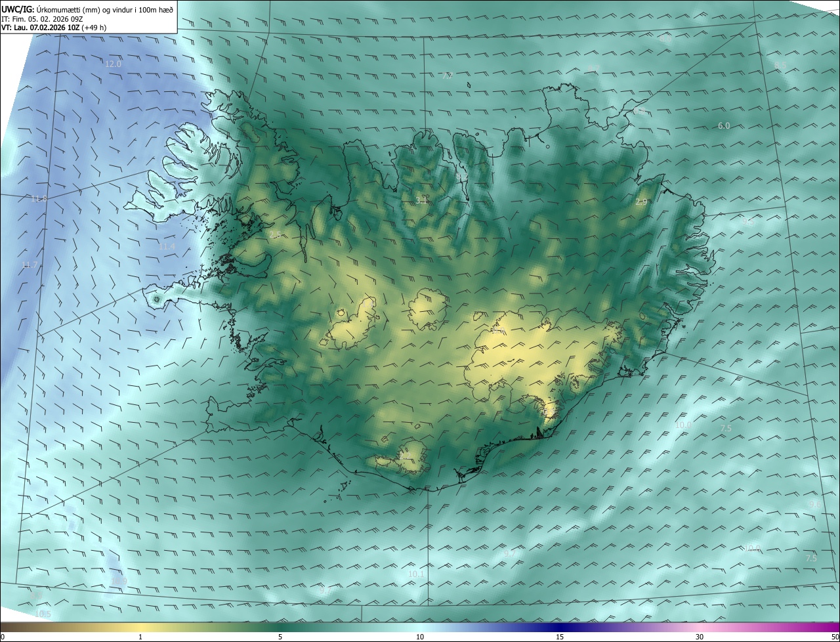Click the '6.0' value label
Image resolution: width=840 pixels, height=642 pixels.
pyautogui.click(x=724, y=125)
